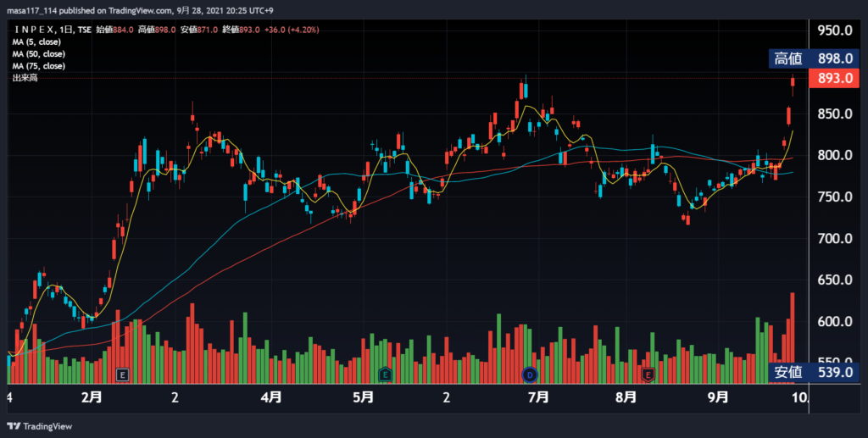This screenshot has height=438, width=868.
Task: Click the 4月 time axis label
Action: click(x=270, y=397)
